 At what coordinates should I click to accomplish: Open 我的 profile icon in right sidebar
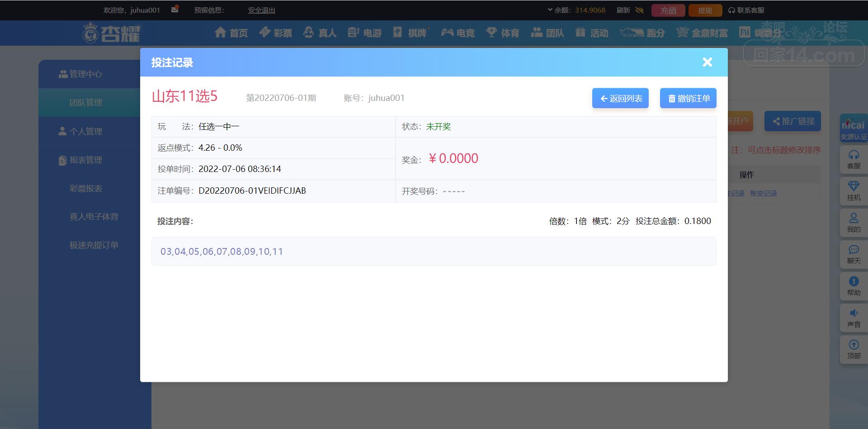[x=854, y=223]
